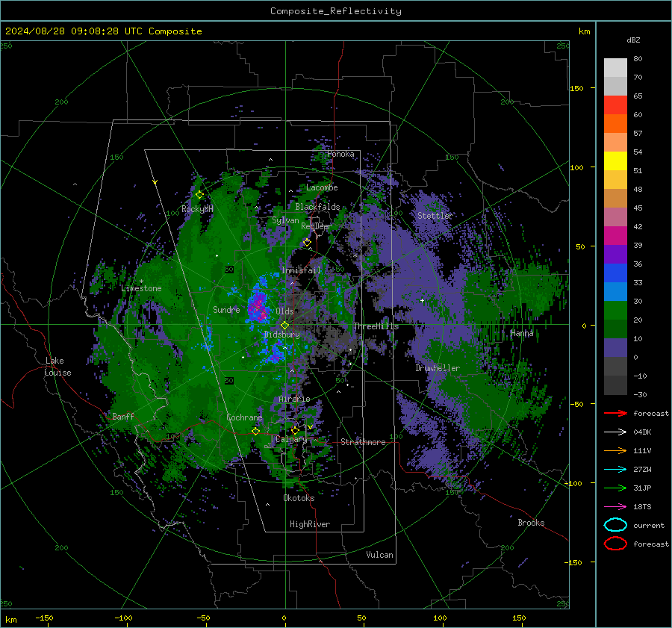Click the magenta storm core west of Olds

tap(258, 307)
